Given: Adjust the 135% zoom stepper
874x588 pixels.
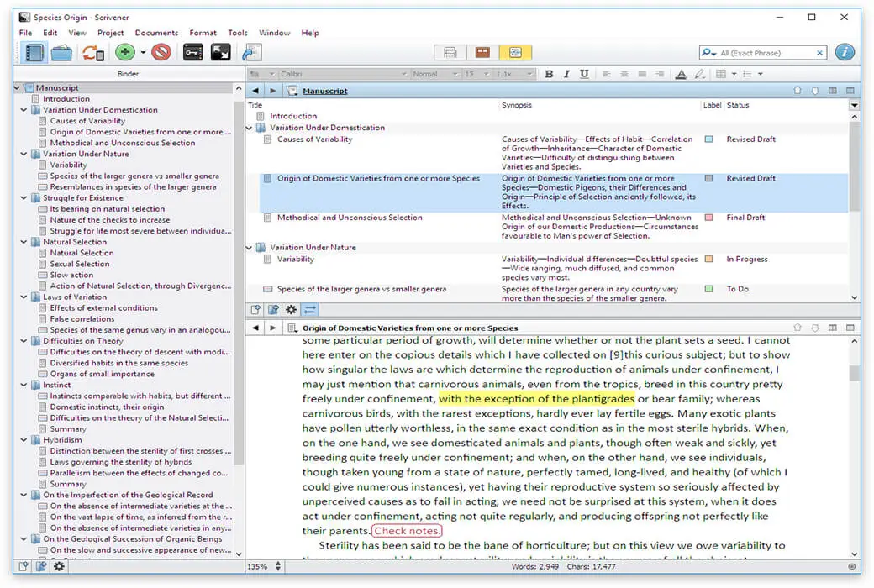Looking at the screenshot, I should (x=277, y=566).
